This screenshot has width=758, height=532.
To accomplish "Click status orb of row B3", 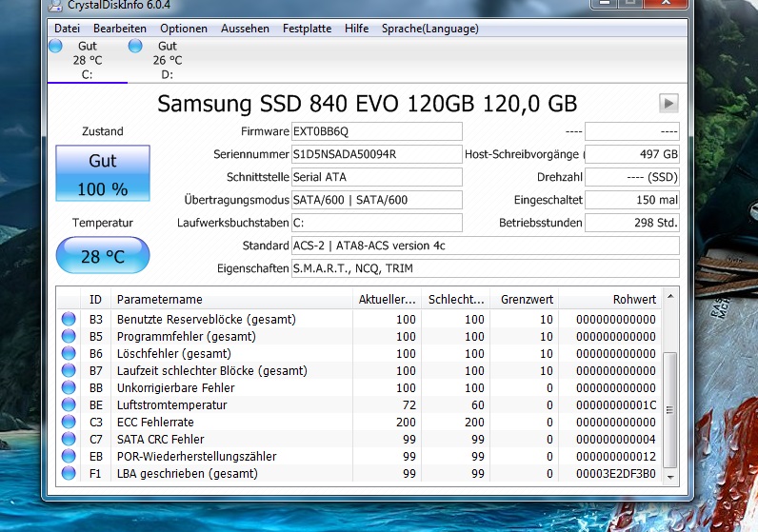I will (x=69, y=319).
